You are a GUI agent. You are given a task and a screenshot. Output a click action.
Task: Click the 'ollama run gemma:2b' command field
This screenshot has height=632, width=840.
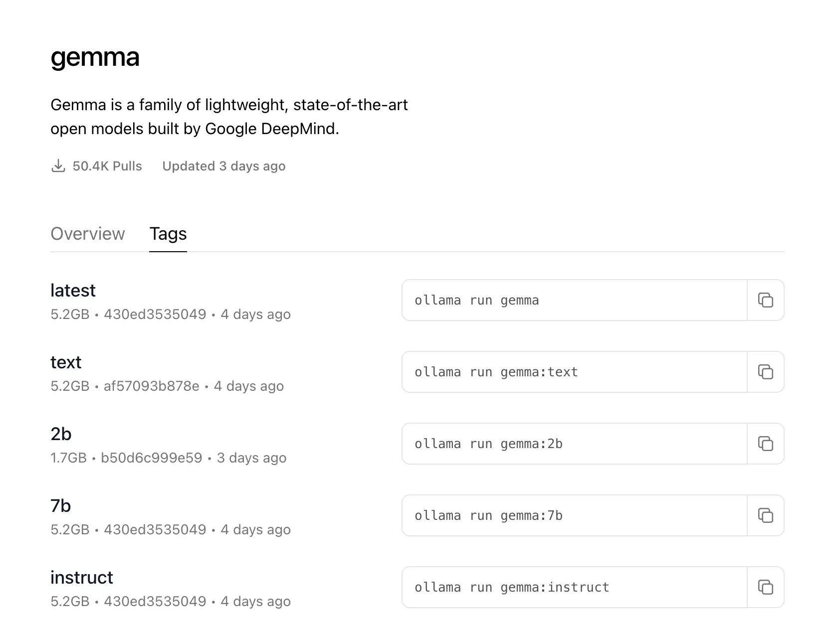(574, 444)
